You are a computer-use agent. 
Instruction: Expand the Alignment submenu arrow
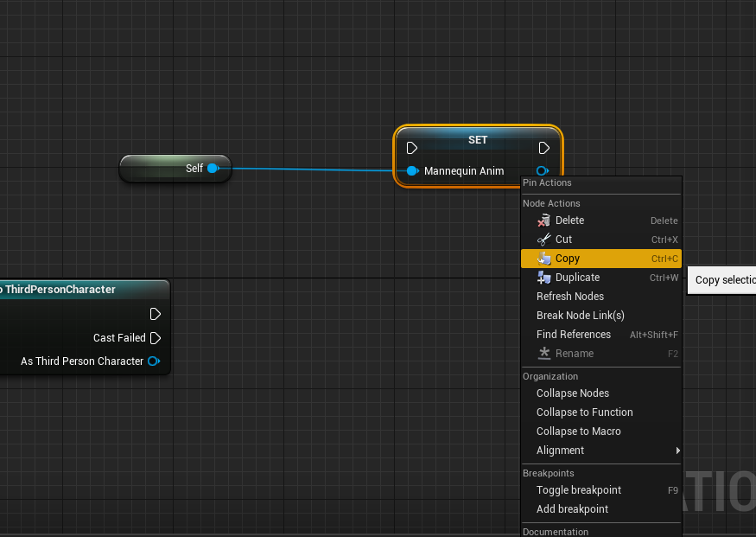678,451
